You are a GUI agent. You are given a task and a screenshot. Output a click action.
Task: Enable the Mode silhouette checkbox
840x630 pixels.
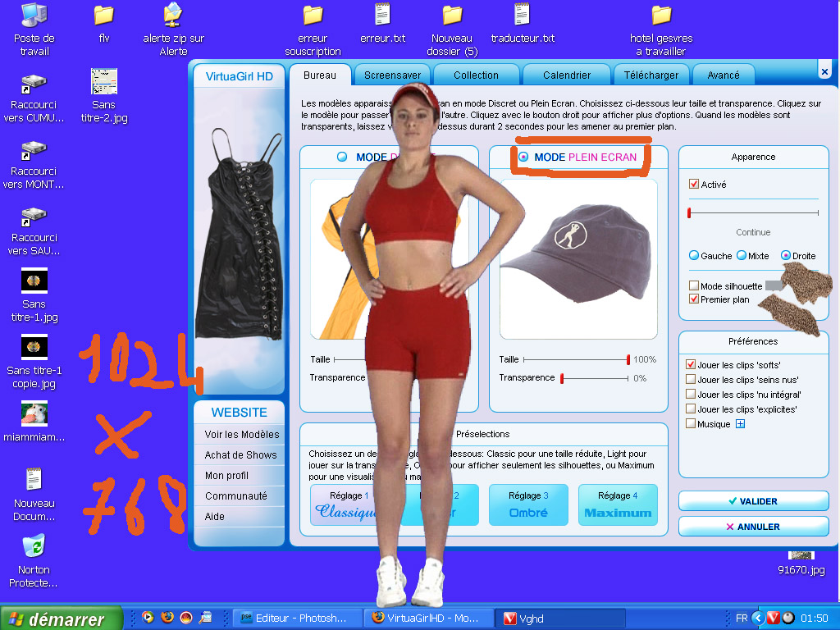click(694, 285)
